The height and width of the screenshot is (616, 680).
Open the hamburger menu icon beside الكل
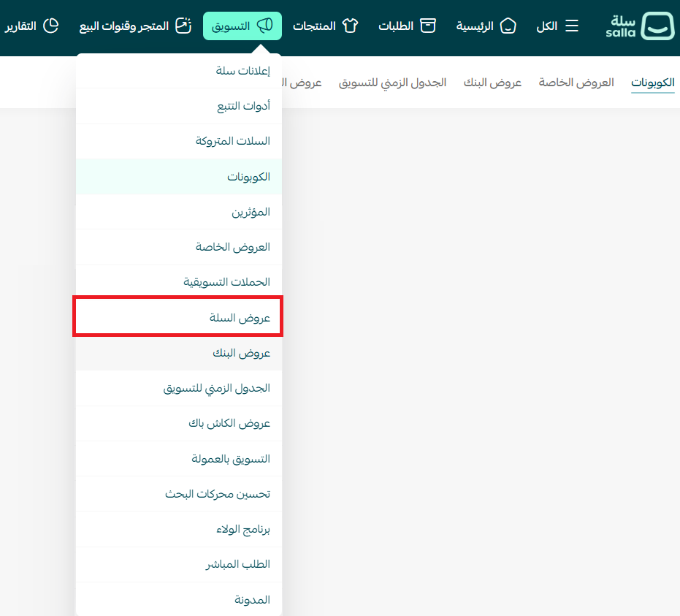572,26
